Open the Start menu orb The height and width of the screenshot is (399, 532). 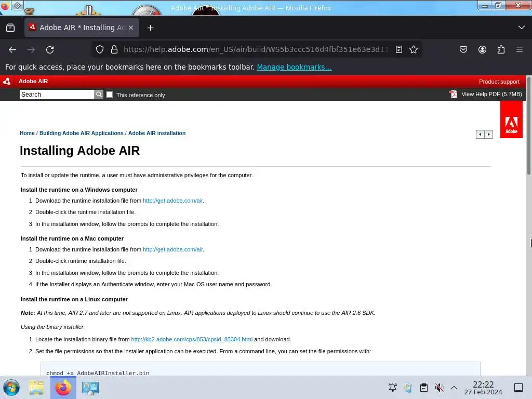click(11, 388)
